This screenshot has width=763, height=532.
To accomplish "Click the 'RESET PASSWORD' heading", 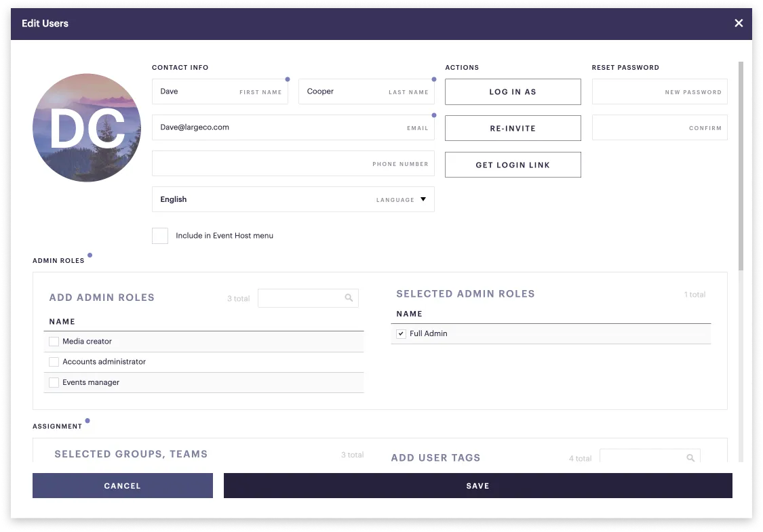I will click(x=625, y=68).
